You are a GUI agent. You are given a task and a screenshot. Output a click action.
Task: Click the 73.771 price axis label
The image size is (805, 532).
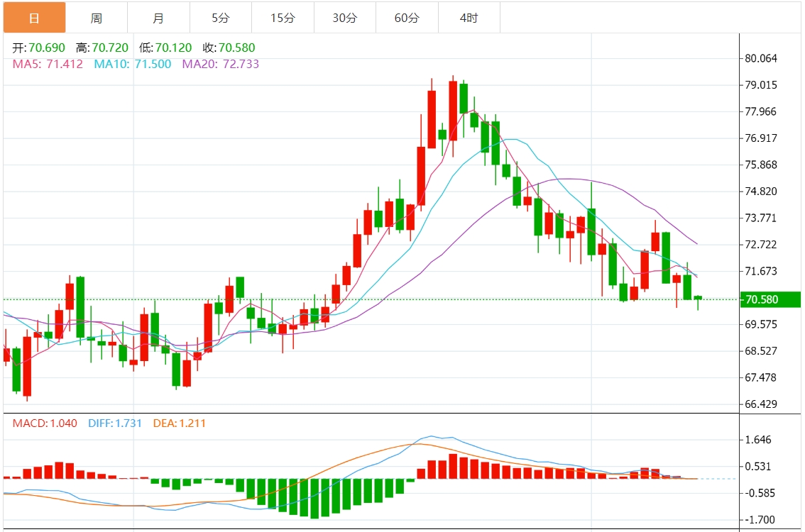tap(761, 218)
